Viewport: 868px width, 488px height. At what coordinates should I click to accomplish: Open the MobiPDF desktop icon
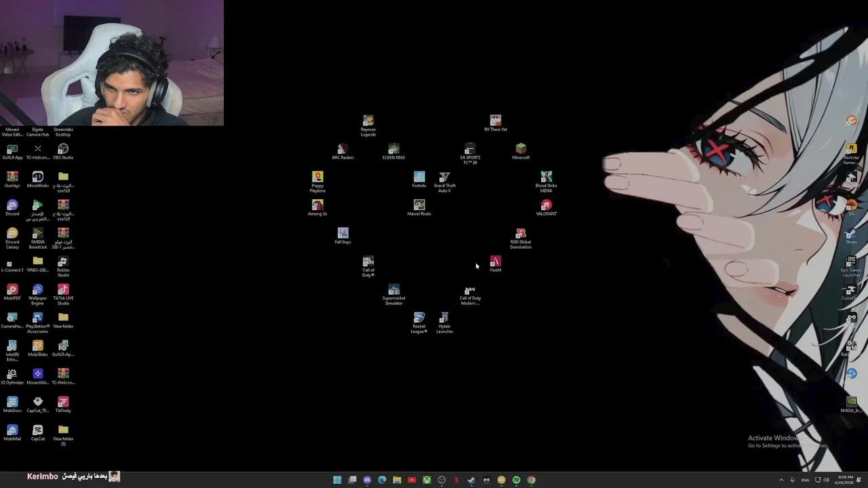12,292
